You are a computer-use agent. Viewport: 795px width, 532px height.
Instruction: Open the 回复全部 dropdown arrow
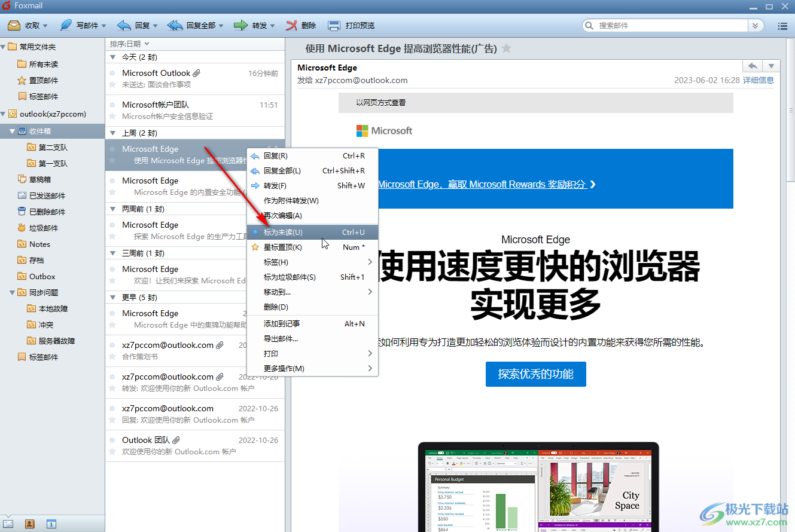point(221,26)
